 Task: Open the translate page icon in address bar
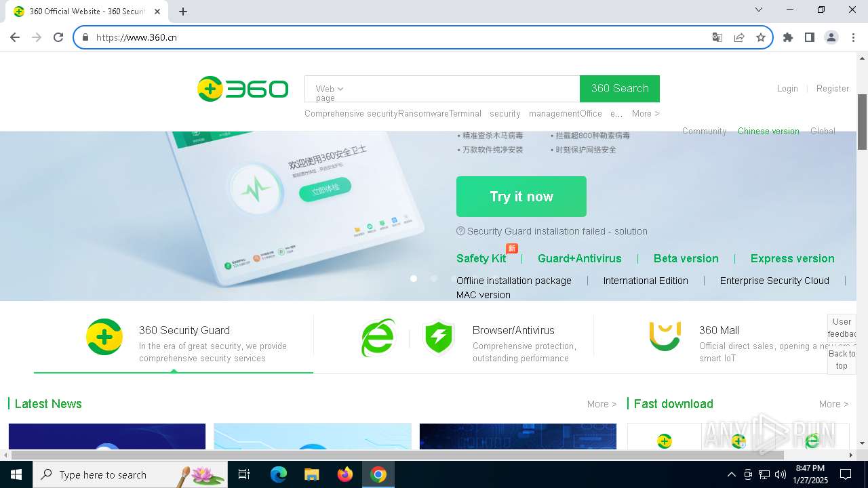point(717,37)
